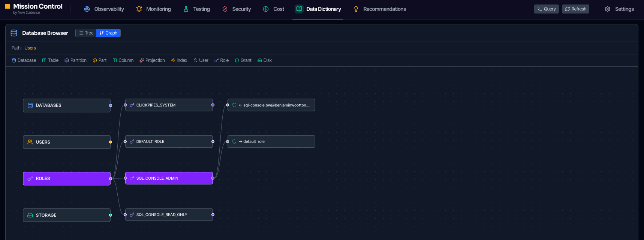This screenshot has width=644, height=240.
Task: Click the Settings gear icon
Action: pyautogui.click(x=608, y=9)
